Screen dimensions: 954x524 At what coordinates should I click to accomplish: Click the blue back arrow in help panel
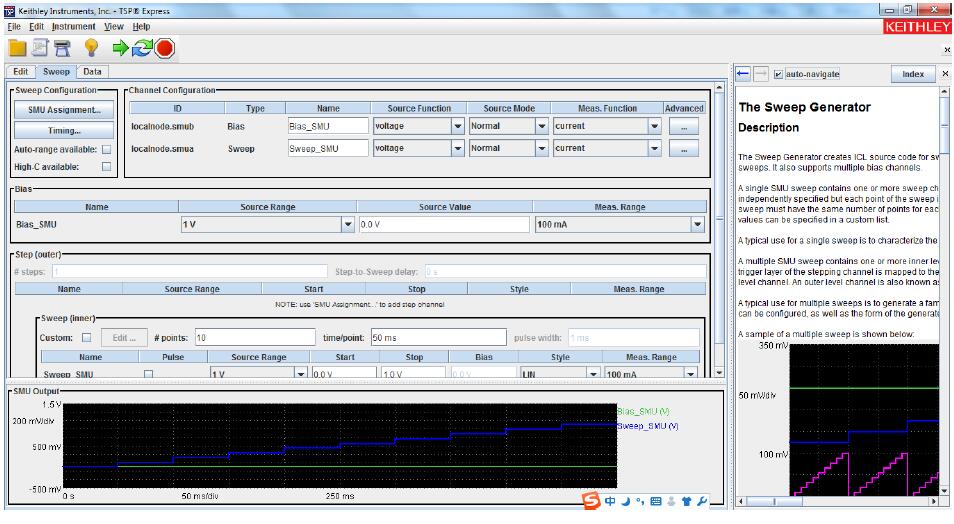(x=743, y=74)
